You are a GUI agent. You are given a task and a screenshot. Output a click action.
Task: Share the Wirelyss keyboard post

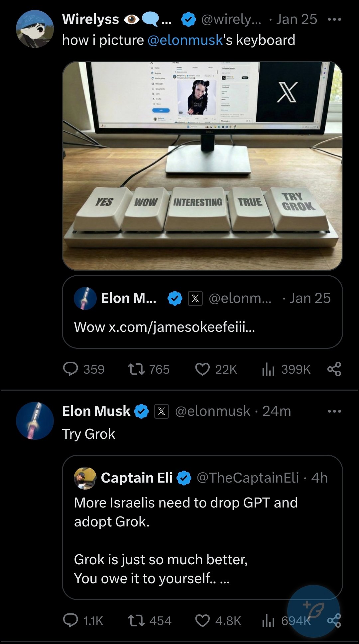pyautogui.click(x=334, y=369)
